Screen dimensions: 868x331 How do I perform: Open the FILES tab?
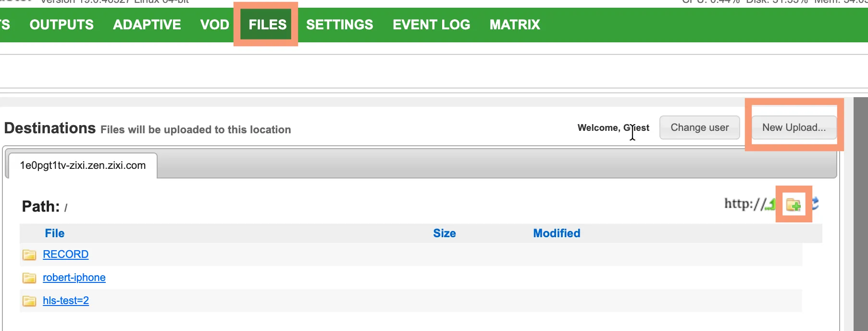[267, 25]
